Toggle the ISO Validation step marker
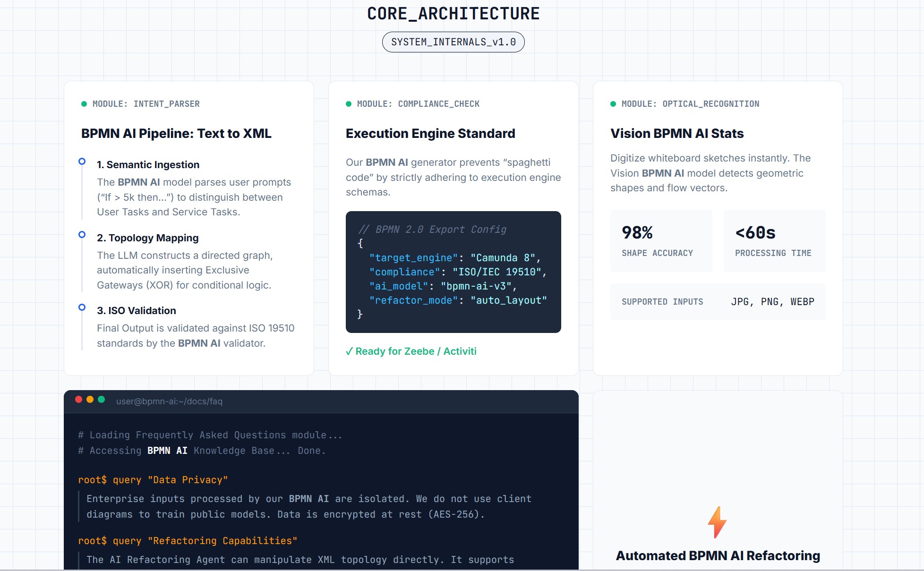The width and height of the screenshot is (924, 571). (81, 307)
